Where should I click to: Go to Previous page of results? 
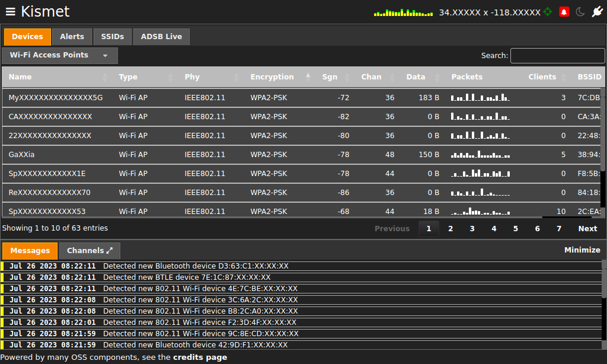coord(392,228)
